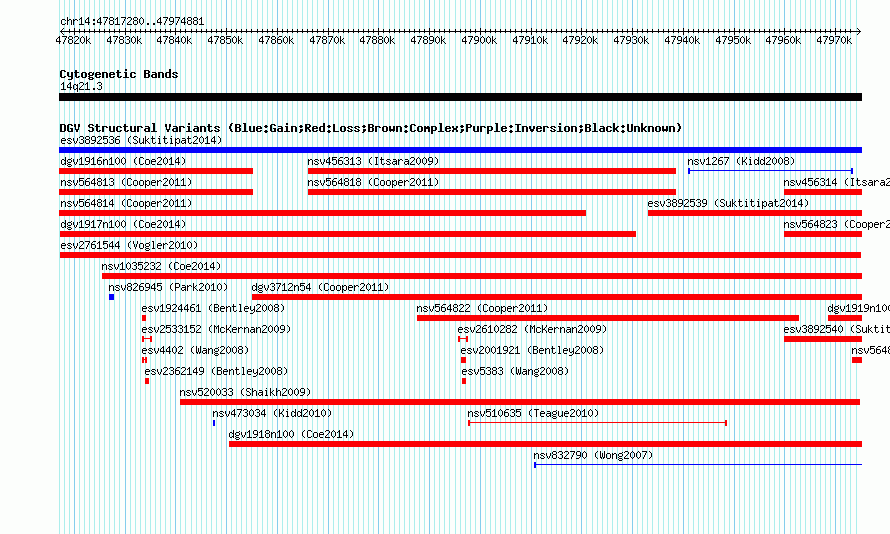Click the red esv3892539 loss bar
This screenshot has height=534, width=890.
coord(755,213)
